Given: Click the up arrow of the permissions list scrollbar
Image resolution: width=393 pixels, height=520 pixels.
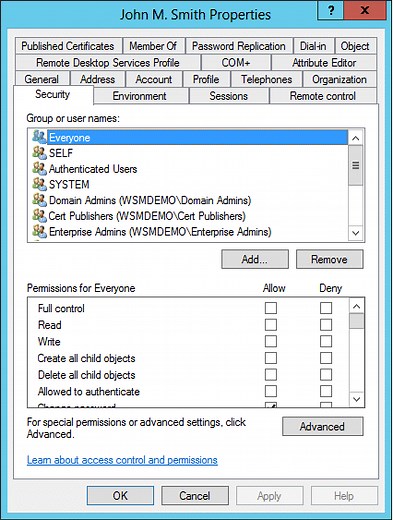Looking at the screenshot, I should [356, 306].
